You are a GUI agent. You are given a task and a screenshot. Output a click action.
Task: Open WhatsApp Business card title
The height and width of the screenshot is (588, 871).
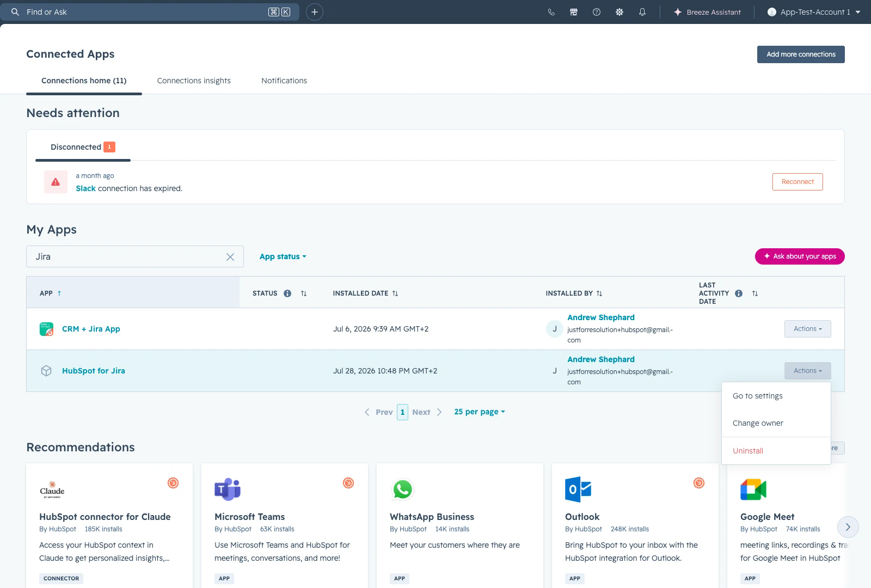pyautogui.click(x=432, y=517)
